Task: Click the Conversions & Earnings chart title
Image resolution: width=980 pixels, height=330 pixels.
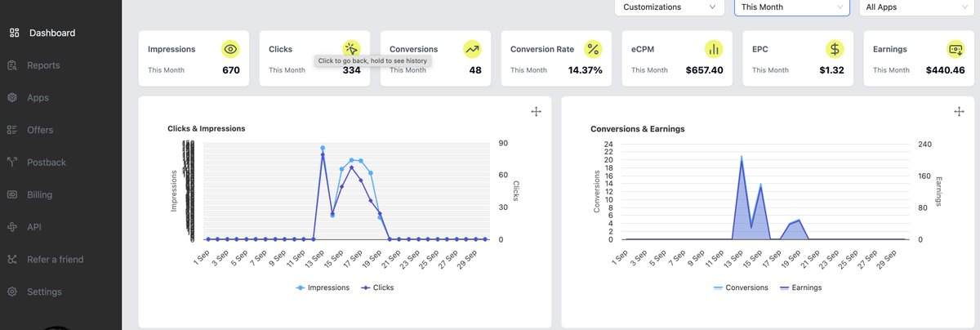Action: pos(637,129)
